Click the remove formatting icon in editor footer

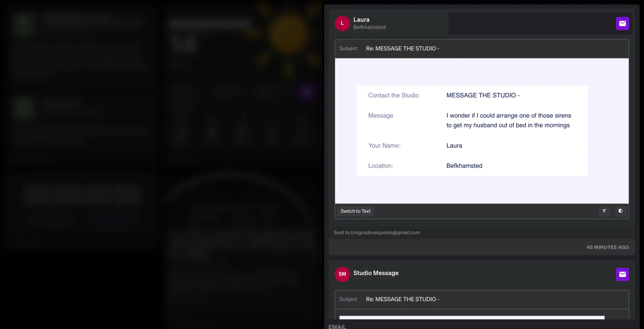(x=604, y=211)
